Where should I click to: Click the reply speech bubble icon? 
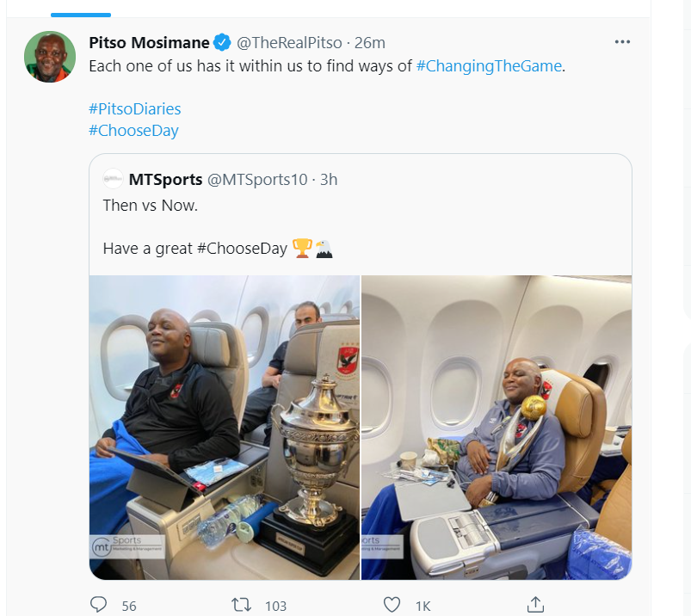98,605
